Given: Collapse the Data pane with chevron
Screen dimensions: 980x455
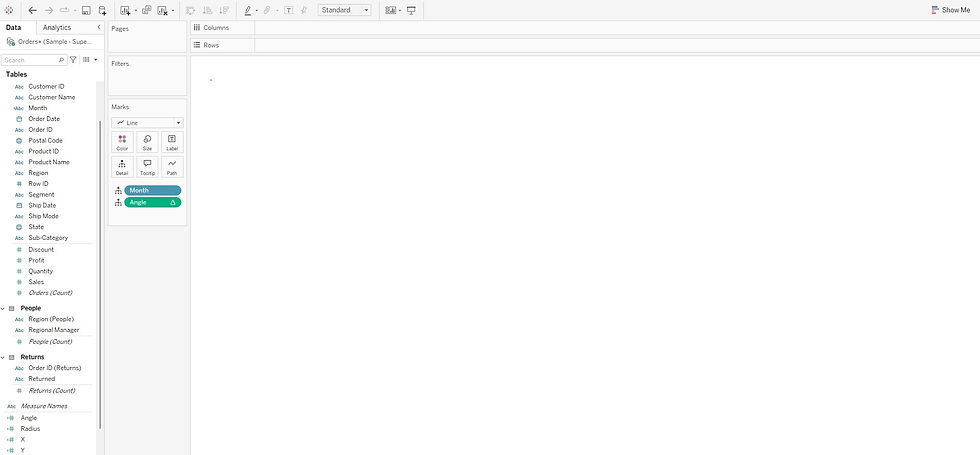Looking at the screenshot, I should [x=99, y=28].
